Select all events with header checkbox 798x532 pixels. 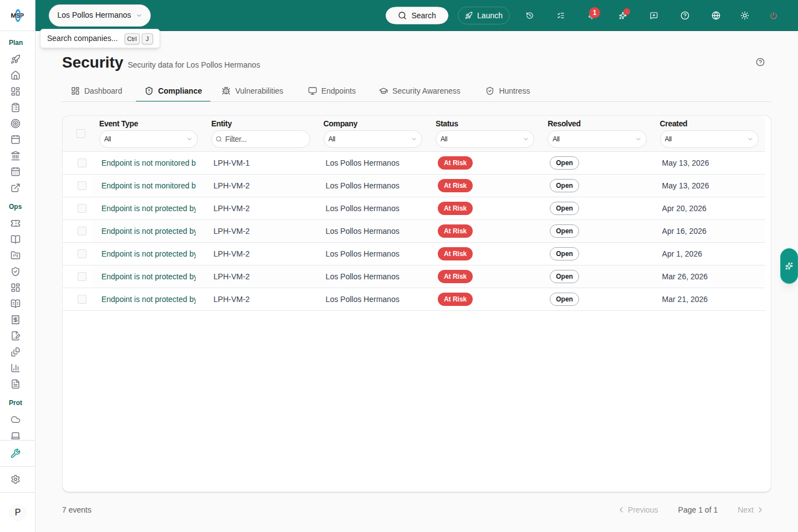pos(81,134)
